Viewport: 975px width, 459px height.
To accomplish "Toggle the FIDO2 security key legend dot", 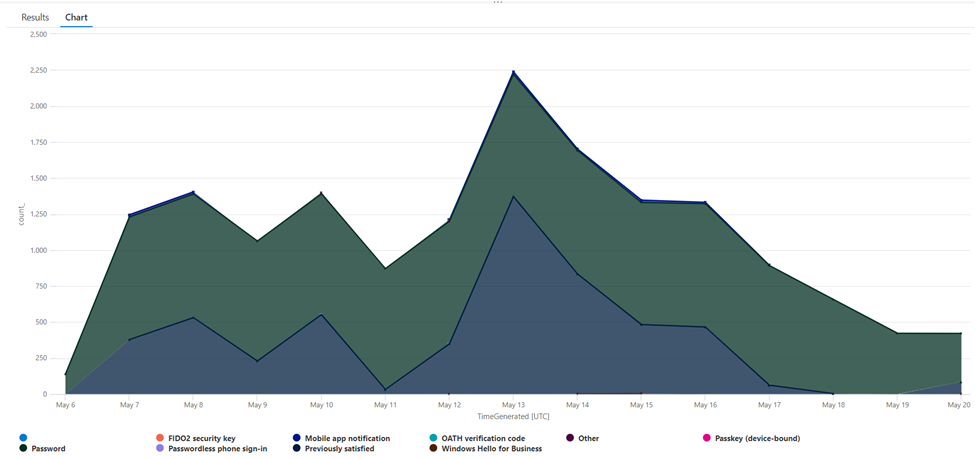I will coord(160,438).
